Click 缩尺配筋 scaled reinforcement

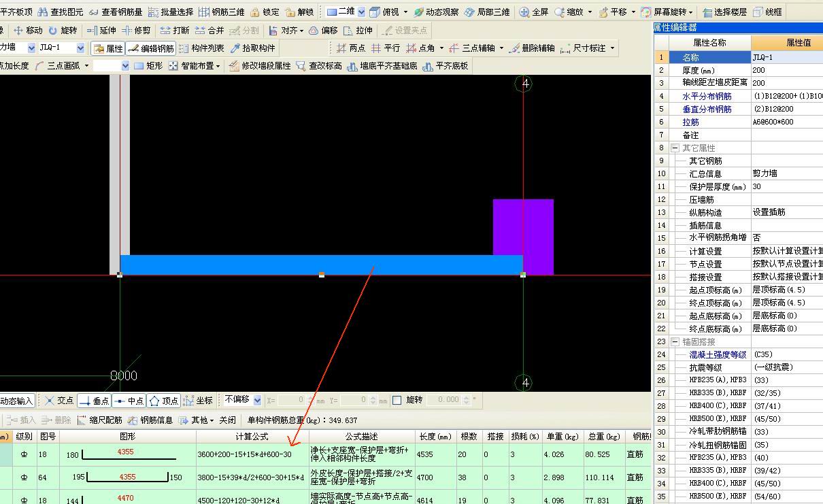99,420
